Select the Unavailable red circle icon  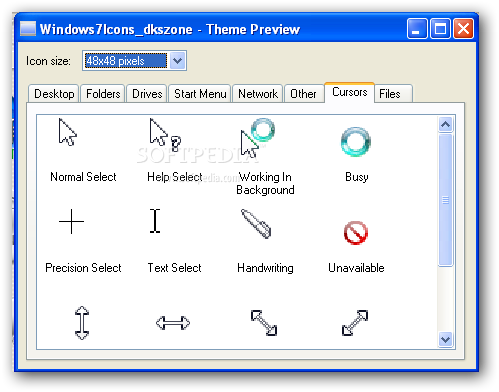356,233
